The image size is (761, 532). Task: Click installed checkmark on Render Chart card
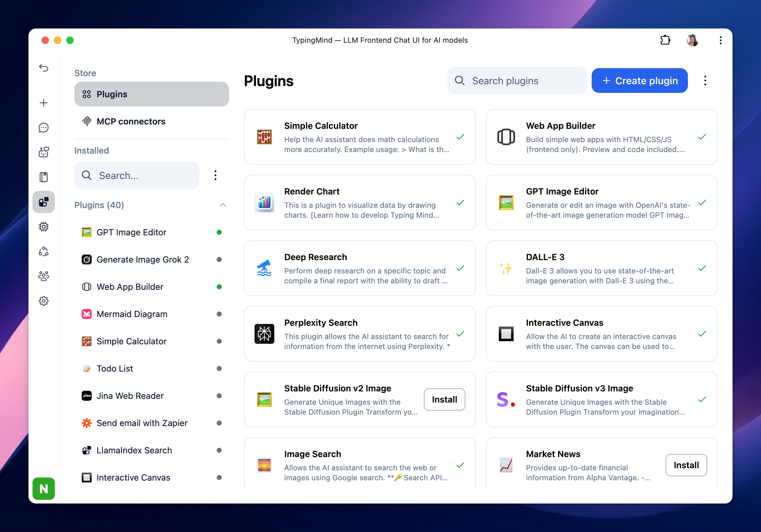460,203
